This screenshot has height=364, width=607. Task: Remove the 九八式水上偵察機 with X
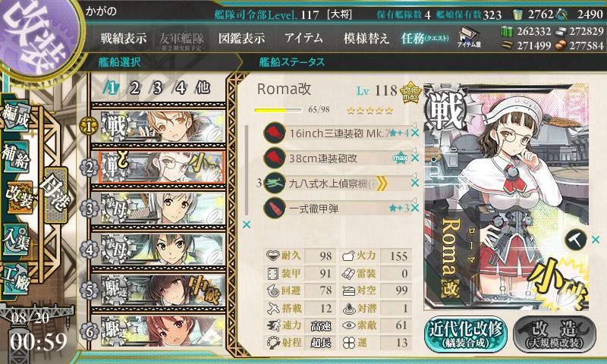coord(415,183)
